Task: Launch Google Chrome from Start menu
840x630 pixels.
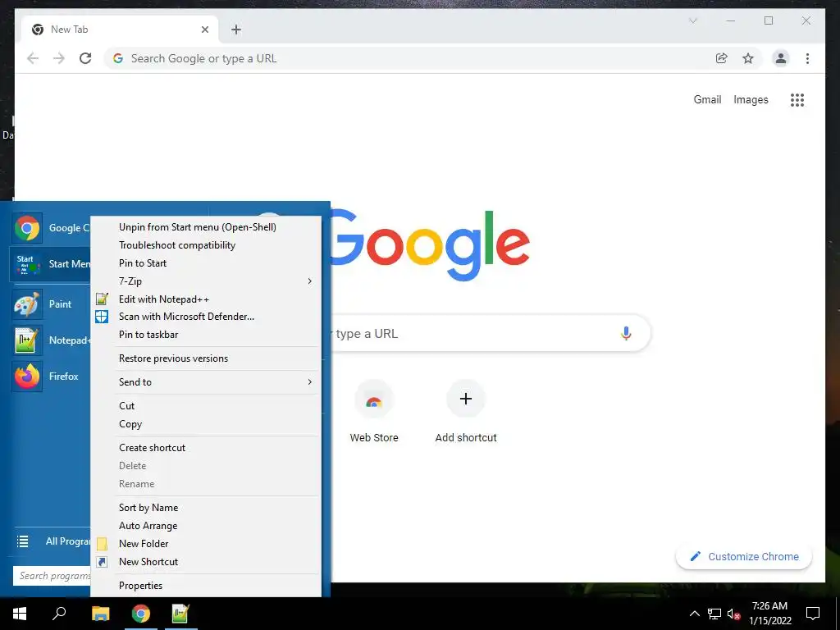Action: [x=51, y=228]
